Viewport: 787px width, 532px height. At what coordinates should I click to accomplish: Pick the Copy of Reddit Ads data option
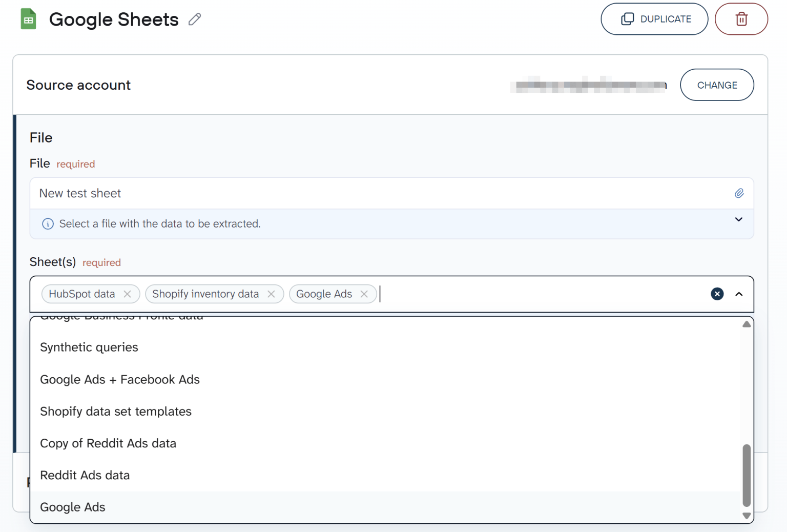[385, 443]
